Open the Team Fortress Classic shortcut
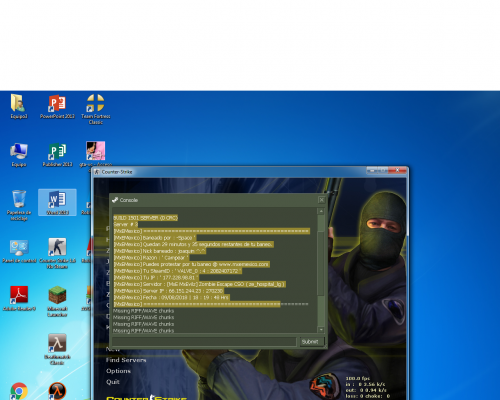500x400 pixels. click(x=96, y=109)
